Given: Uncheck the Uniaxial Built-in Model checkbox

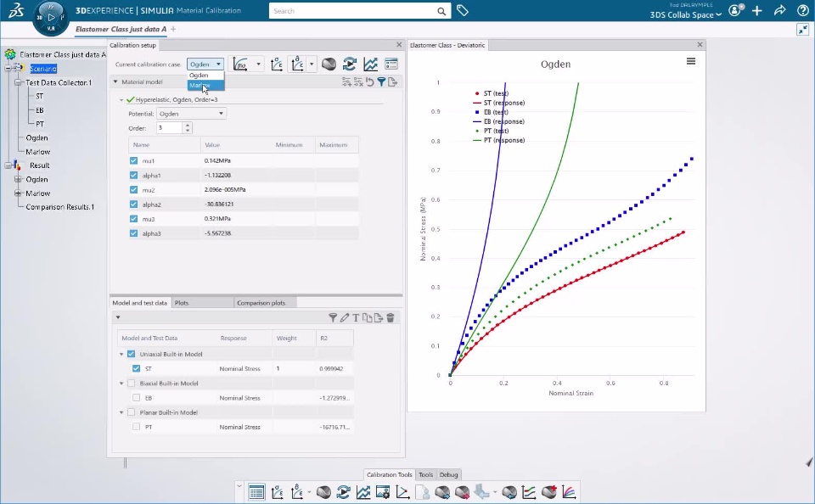Looking at the screenshot, I should point(131,354).
